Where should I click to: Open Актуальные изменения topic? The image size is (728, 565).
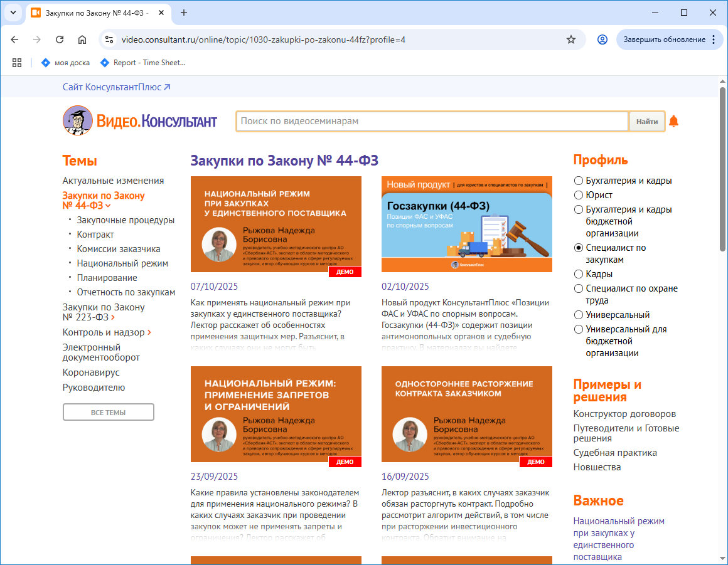pyautogui.click(x=113, y=181)
